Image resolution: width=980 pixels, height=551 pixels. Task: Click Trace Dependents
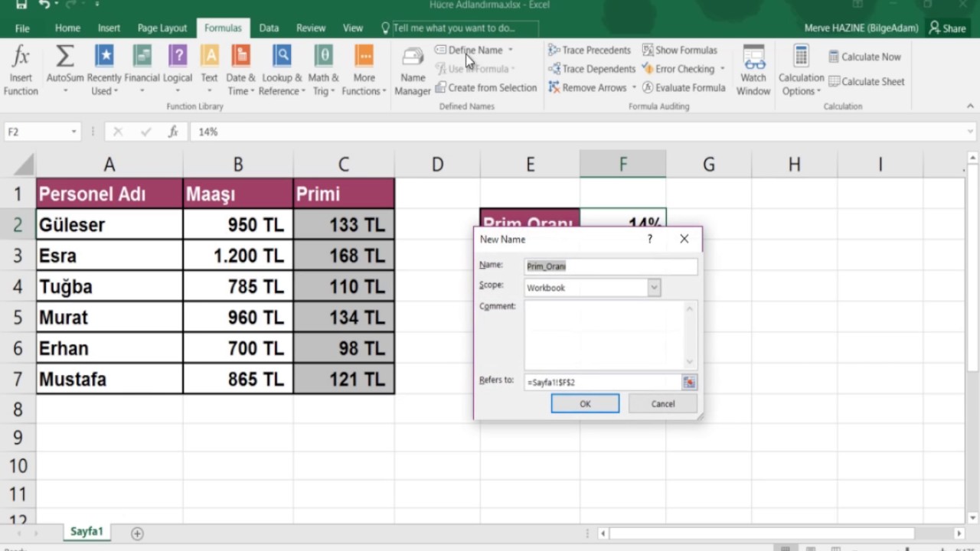click(592, 69)
